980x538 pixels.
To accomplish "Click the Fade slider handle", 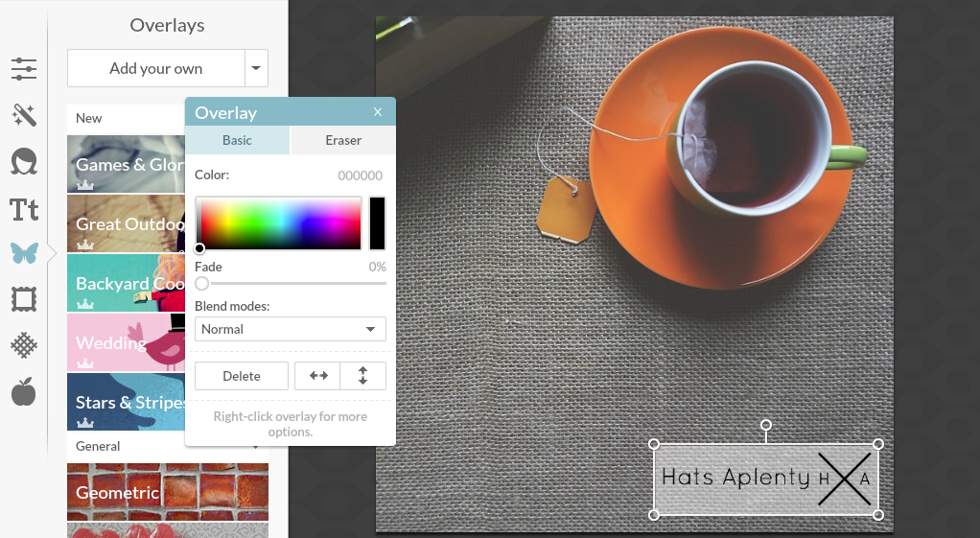I will [x=201, y=283].
